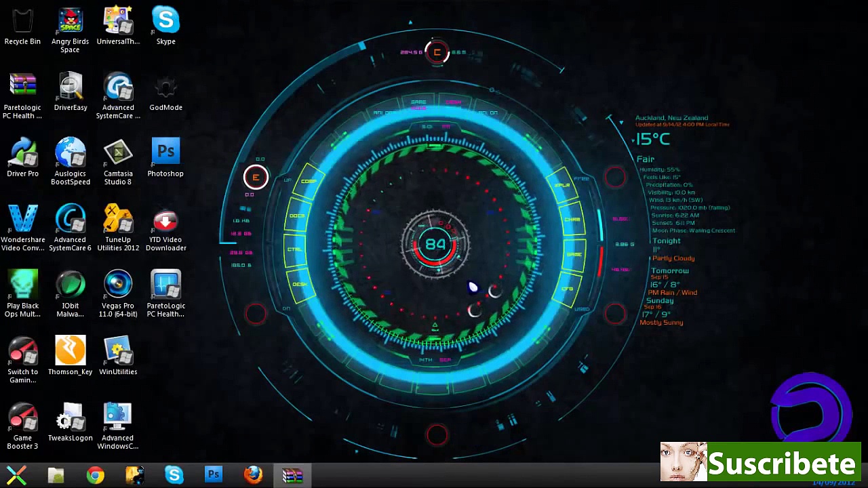Launch Camtasia Studio 8 from desktop
This screenshot has width=868, height=488.
pos(118,154)
